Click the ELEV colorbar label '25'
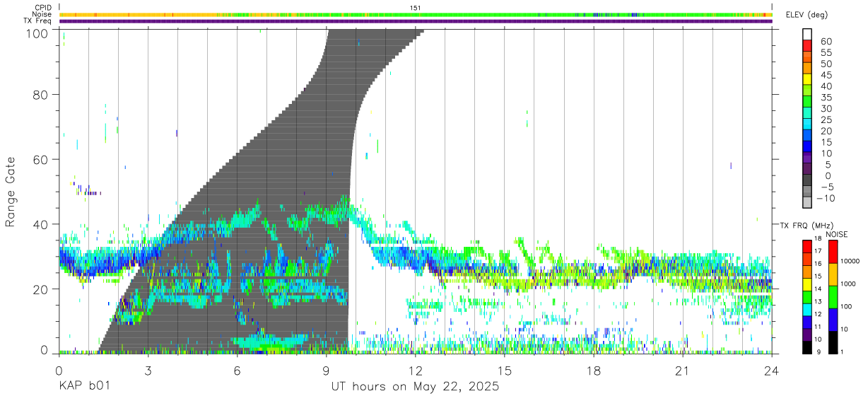This screenshot has height=401, width=868. pyautogui.click(x=826, y=120)
